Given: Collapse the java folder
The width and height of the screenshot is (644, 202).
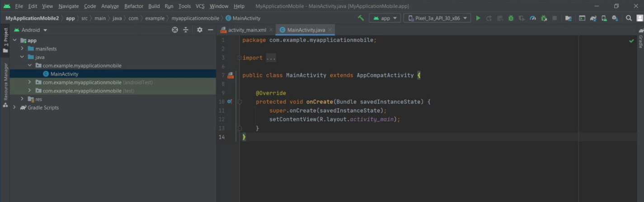Looking at the screenshot, I should click(22, 57).
